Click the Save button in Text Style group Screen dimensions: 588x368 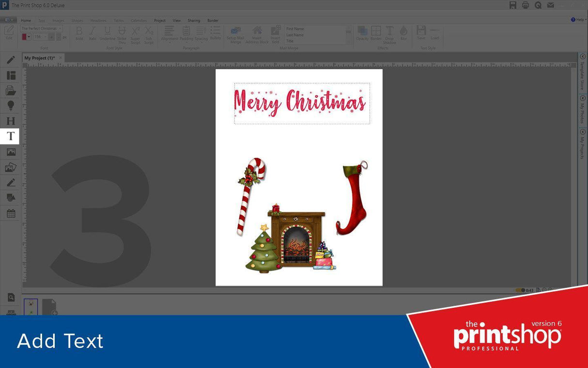(x=421, y=33)
